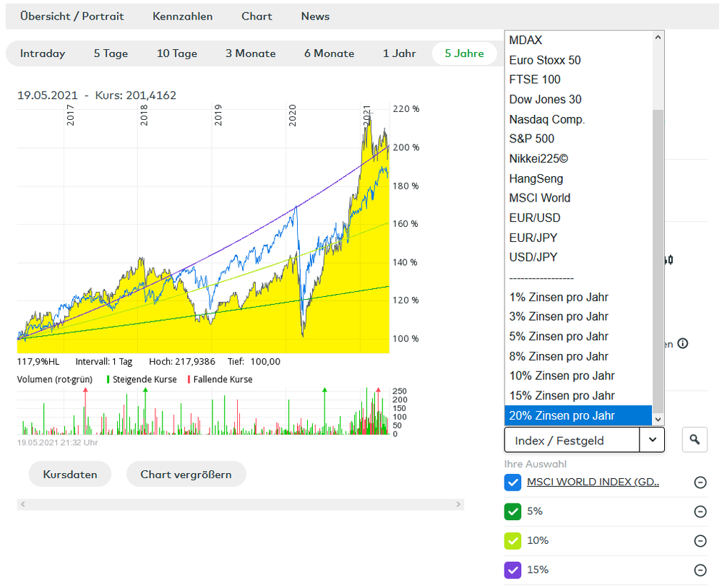Click the info icon beside the chart
This screenshot has width=722, height=588.
682,344
